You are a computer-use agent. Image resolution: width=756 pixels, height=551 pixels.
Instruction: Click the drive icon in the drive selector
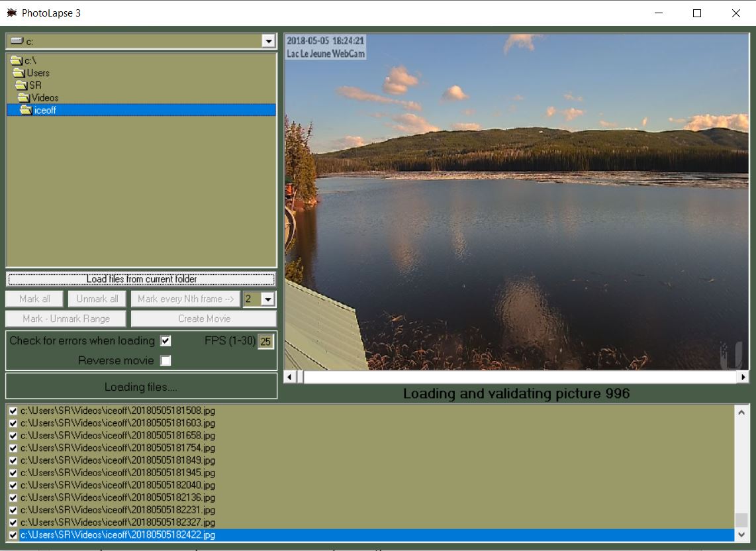[x=15, y=41]
